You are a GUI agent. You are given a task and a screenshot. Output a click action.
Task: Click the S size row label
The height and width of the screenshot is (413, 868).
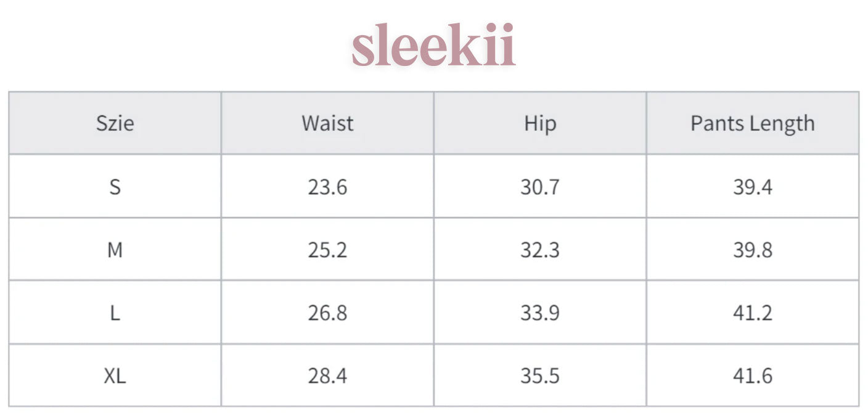point(115,186)
